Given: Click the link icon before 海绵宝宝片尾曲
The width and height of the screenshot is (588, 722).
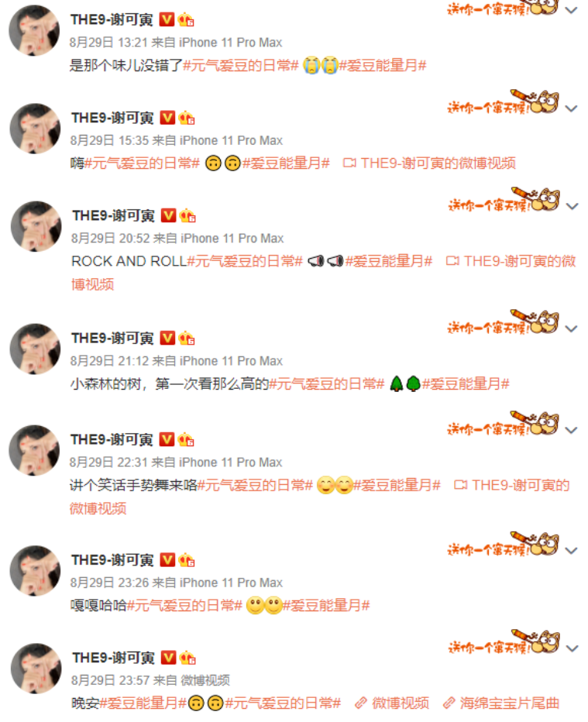Looking at the screenshot, I should pos(449,703).
